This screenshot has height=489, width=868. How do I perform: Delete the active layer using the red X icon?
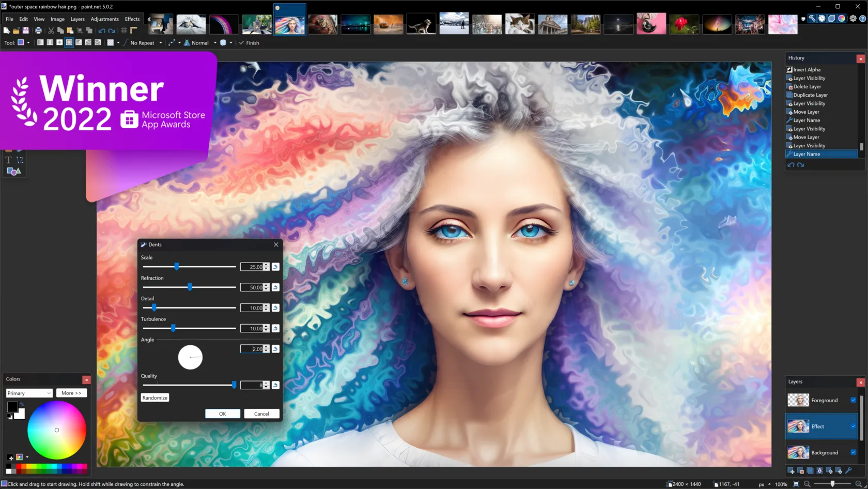[x=800, y=471]
